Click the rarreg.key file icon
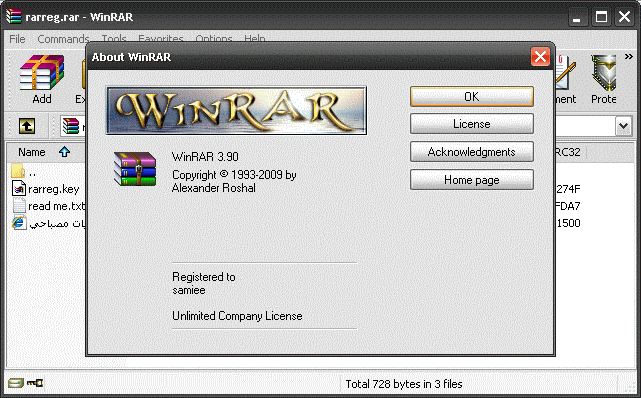Viewport: 641px width, 398px height. click(x=19, y=189)
